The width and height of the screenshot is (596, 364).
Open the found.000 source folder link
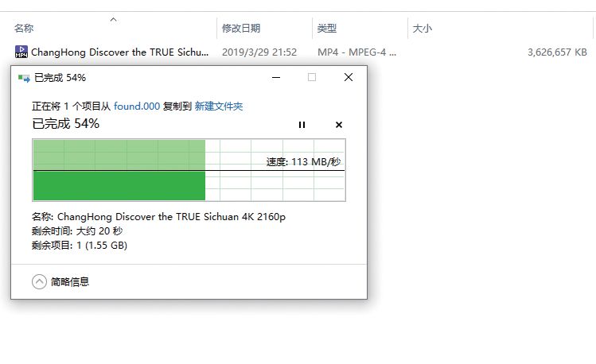coord(136,106)
